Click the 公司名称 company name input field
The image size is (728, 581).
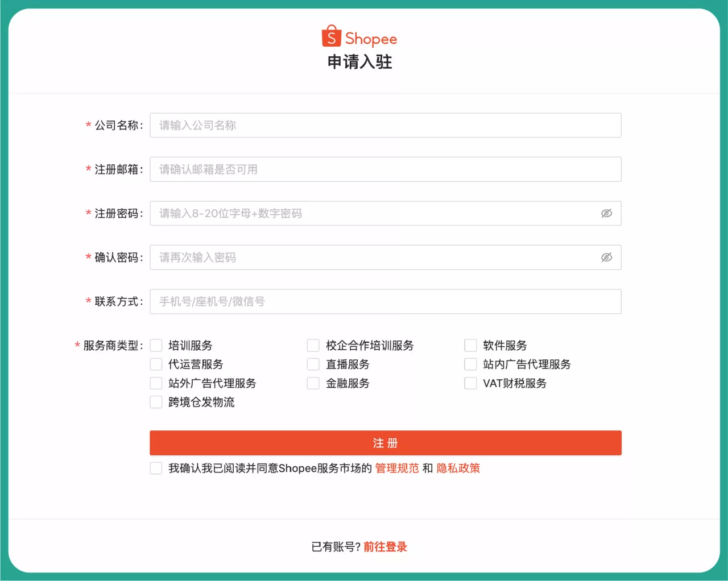(x=386, y=125)
